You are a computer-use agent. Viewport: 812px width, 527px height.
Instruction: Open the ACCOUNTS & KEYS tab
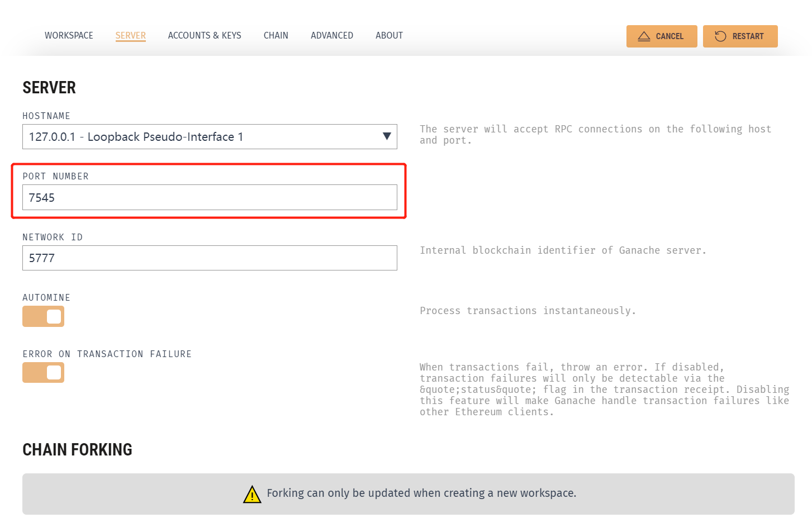tap(205, 35)
